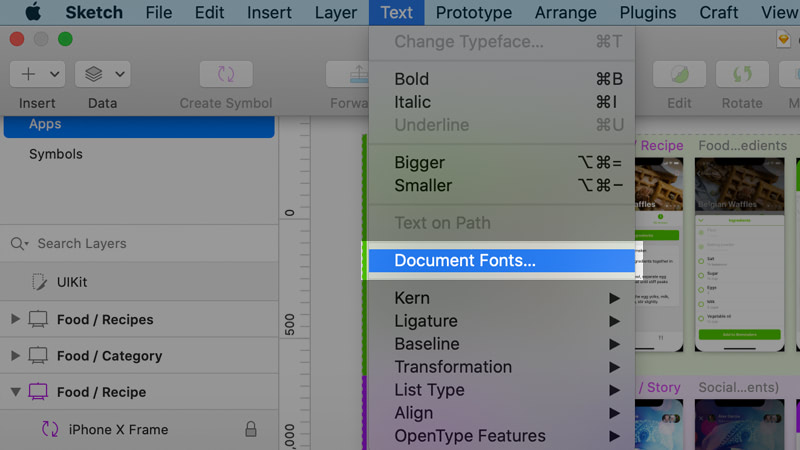Image resolution: width=800 pixels, height=450 pixels.
Task: Open the Edit menu
Action: coord(209,12)
